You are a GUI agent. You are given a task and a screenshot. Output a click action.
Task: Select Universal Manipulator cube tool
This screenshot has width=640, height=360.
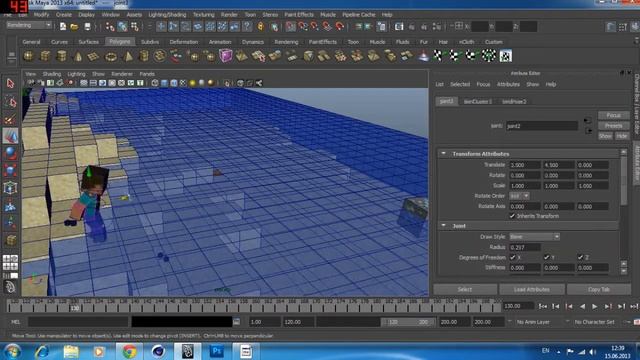tap(10, 188)
